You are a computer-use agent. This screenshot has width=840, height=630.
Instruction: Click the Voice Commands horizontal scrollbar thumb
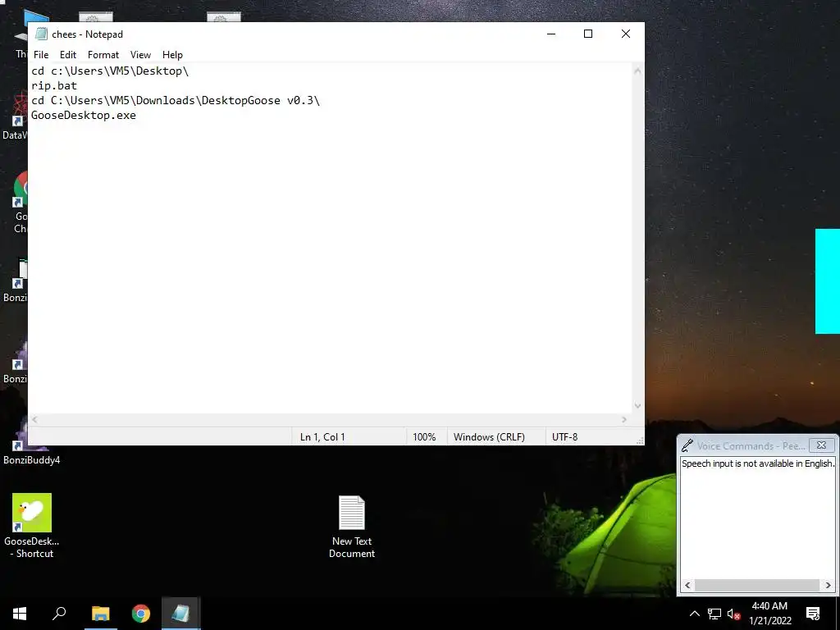point(757,586)
